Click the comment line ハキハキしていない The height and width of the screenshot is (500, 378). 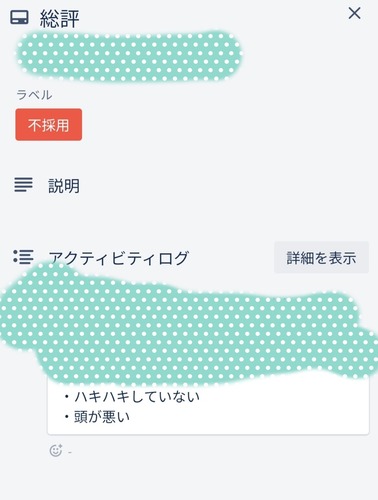[137, 397]
